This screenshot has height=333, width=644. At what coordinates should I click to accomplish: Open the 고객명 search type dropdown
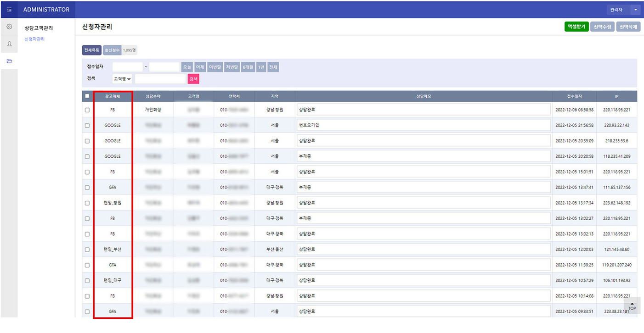click(x=122, y=79)
